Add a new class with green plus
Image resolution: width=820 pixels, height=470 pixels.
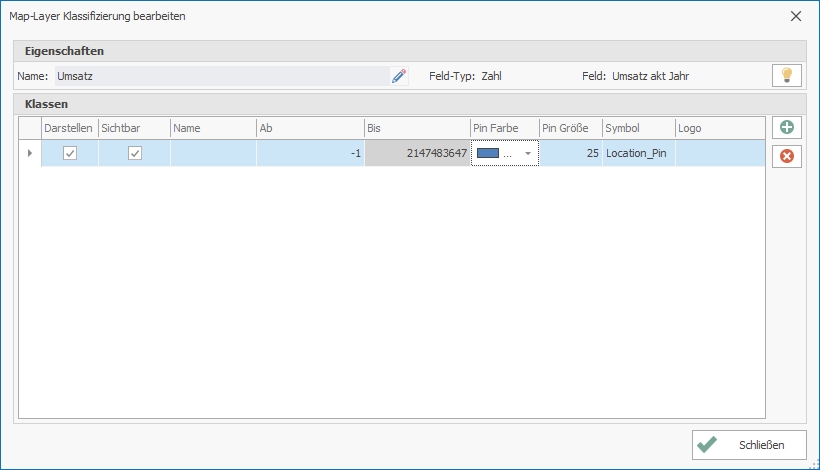point(786,128)
